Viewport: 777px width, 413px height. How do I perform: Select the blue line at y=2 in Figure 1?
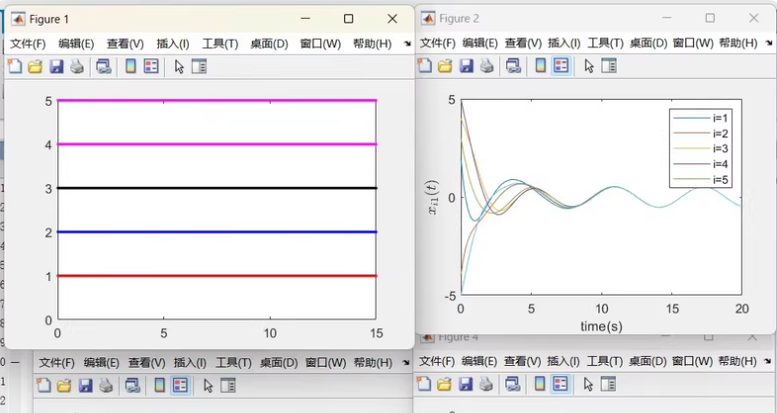coord(217,232)
